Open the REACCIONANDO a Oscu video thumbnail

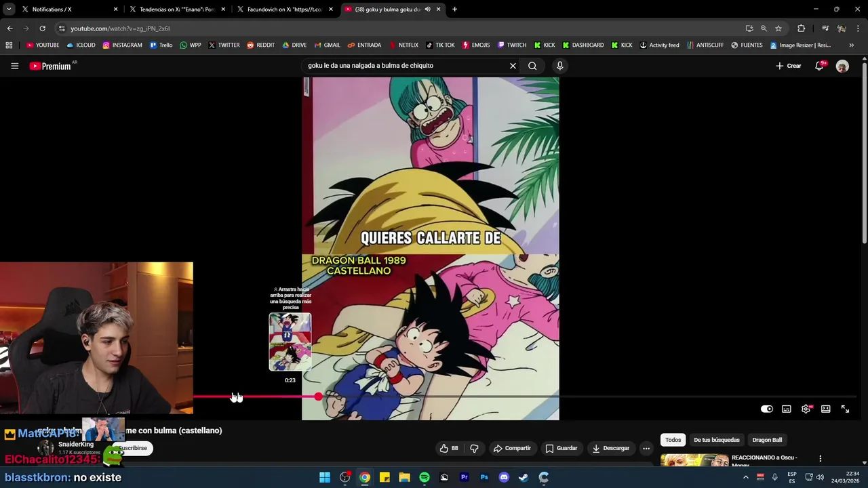(694, 460)
